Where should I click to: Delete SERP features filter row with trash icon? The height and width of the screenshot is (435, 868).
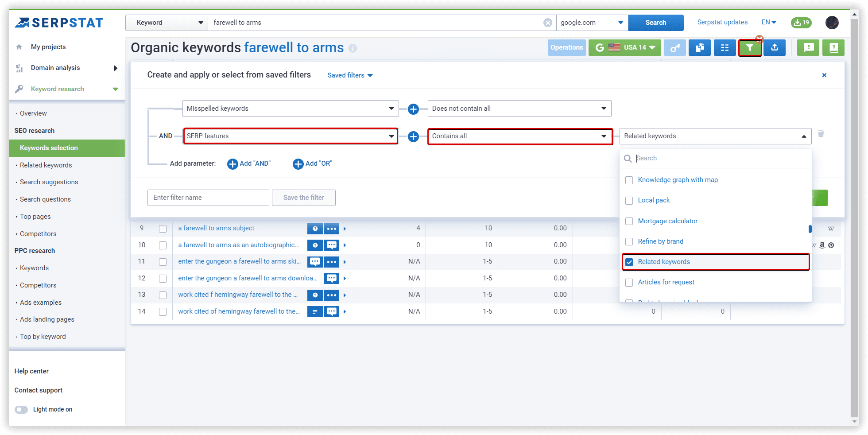(x=821, y=134)
